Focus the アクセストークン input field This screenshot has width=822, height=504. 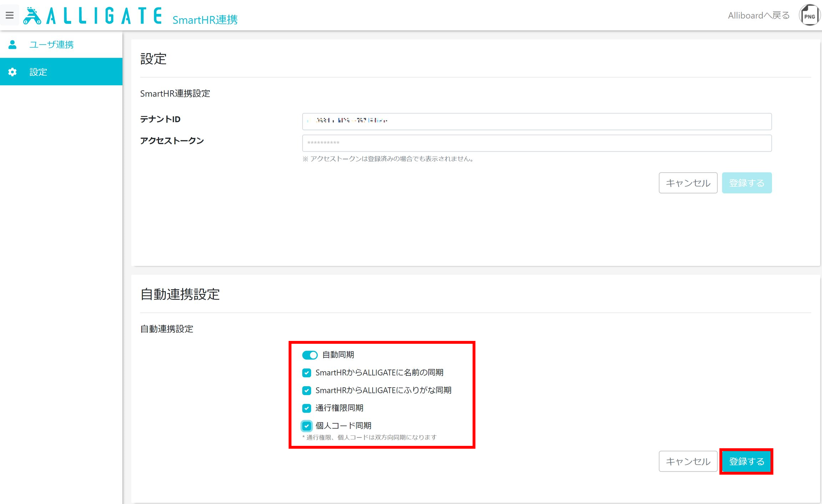click(537, 143)
